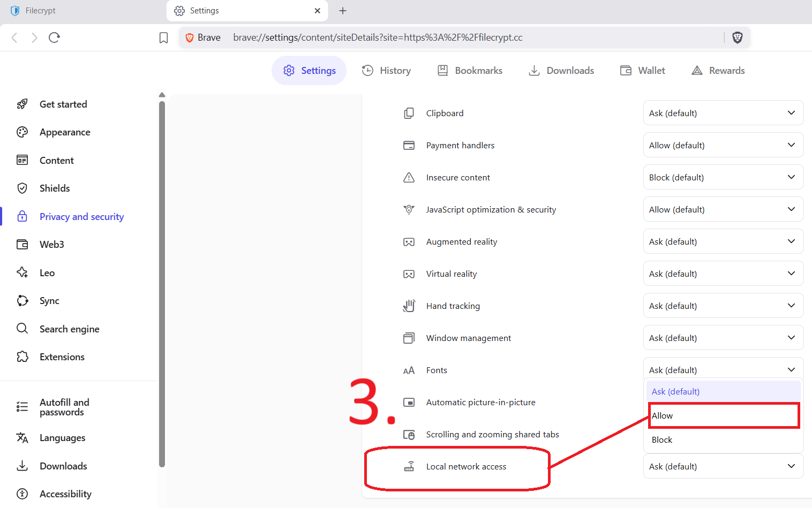Open the Extensions settings section
The width and height of the screenshot is (812, 508).
coord(62,357)
